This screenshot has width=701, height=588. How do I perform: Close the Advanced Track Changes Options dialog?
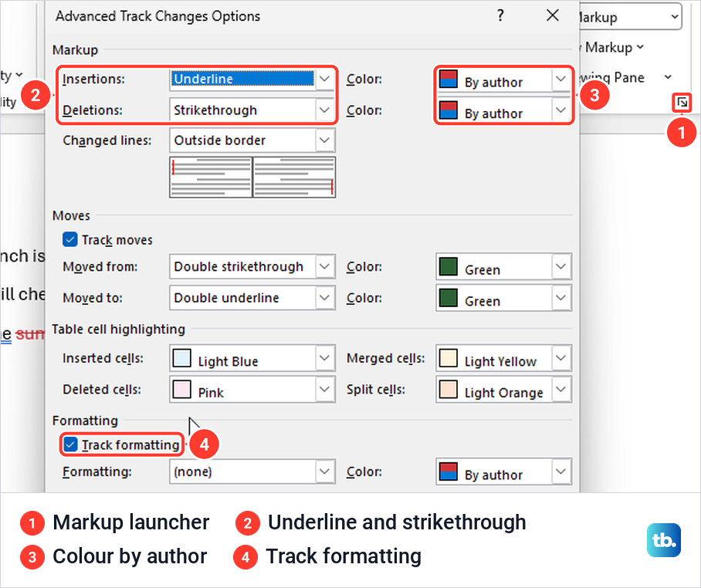[x=553, y=15]
